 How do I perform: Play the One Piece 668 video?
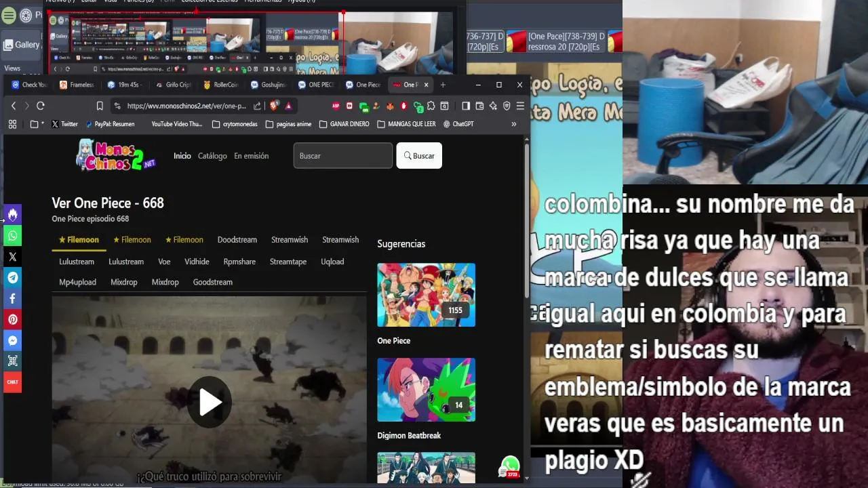click(x=210, y=403)
